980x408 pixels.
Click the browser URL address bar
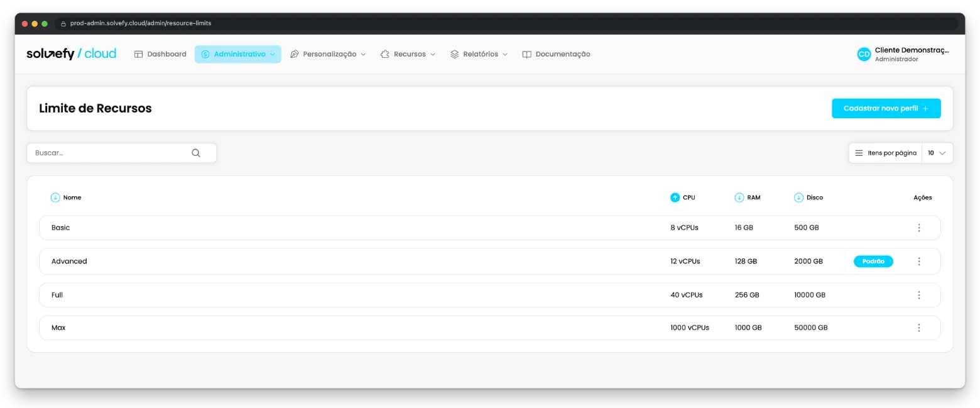tap(506, 23)
